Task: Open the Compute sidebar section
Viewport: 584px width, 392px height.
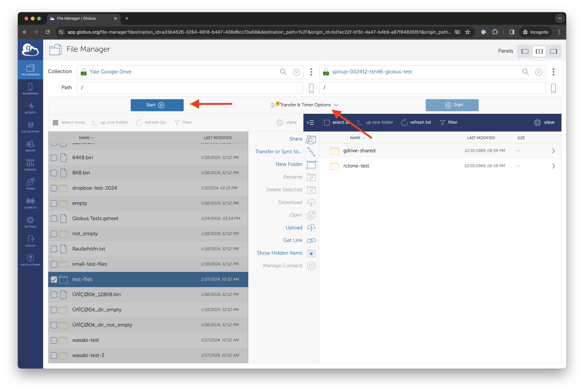Action: pos(30,203)
